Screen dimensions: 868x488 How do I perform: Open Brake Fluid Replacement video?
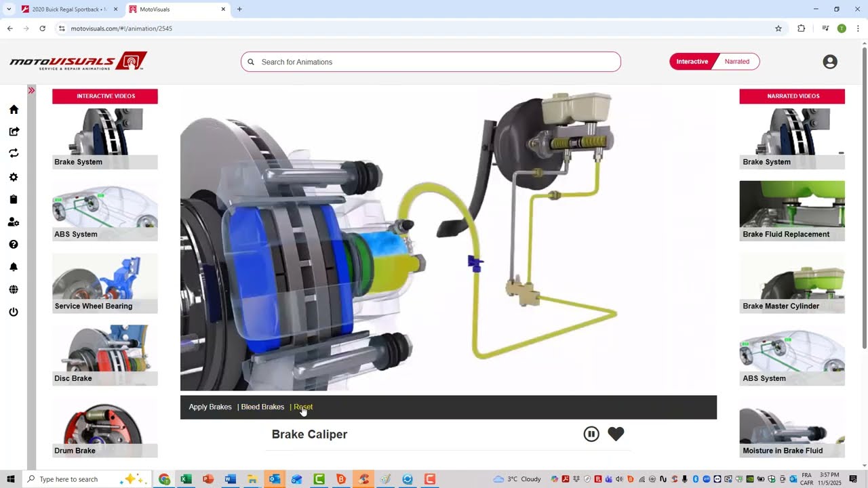tap(792, 211)
